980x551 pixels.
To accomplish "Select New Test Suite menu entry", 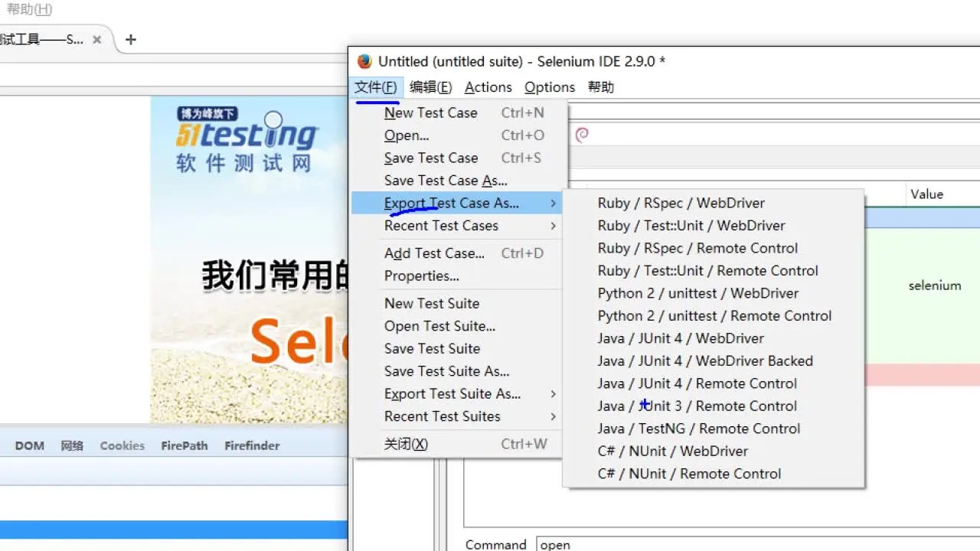I will click(x=458, y=303).
